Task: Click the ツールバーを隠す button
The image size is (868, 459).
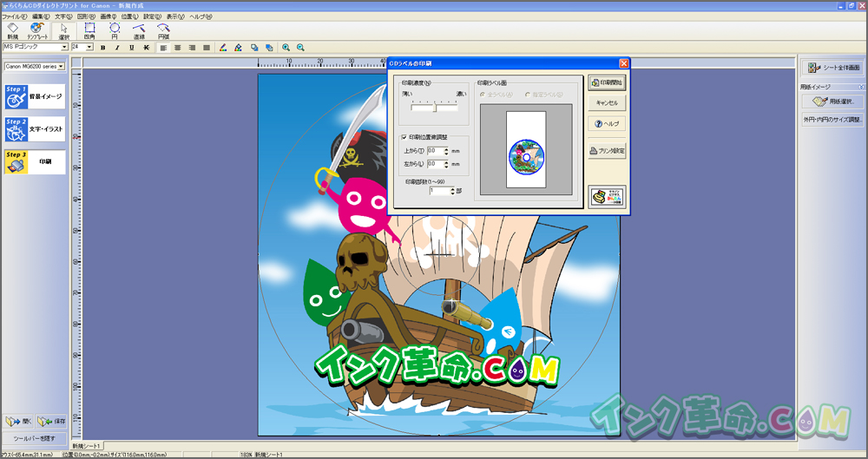Action: point(35,438)
